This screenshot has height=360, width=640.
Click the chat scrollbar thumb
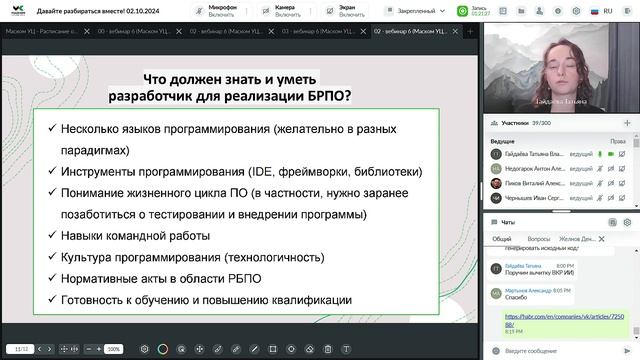tap(636, 331)
